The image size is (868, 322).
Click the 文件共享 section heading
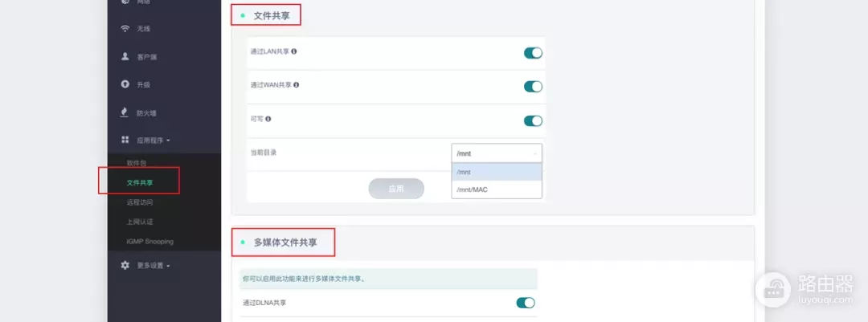[272, 16]
